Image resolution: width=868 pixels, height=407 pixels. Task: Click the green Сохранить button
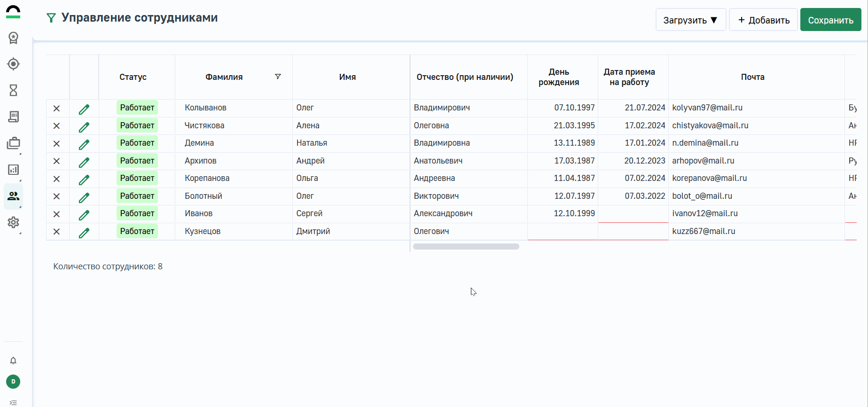coord(830,20)
